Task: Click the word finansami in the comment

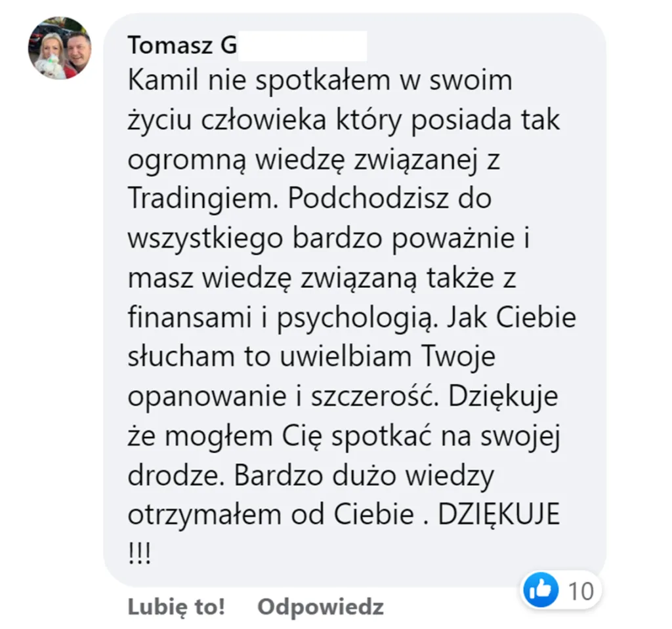Action: (190, 317)
